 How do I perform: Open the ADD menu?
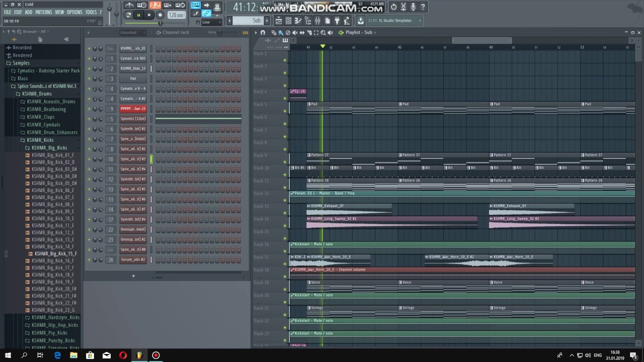[x=29, y=12]
